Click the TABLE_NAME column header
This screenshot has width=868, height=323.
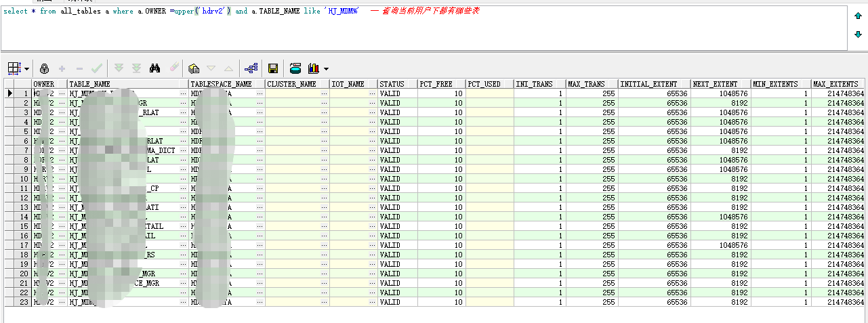[x=128, y=84]
